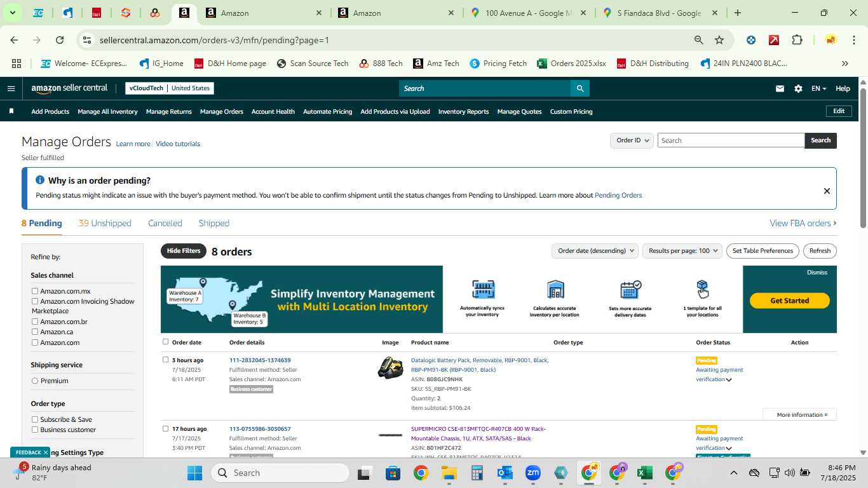This screenshot has width=868, height=488.
Task: Reload the page with browser refresh icon
Action: coord(60,40)
